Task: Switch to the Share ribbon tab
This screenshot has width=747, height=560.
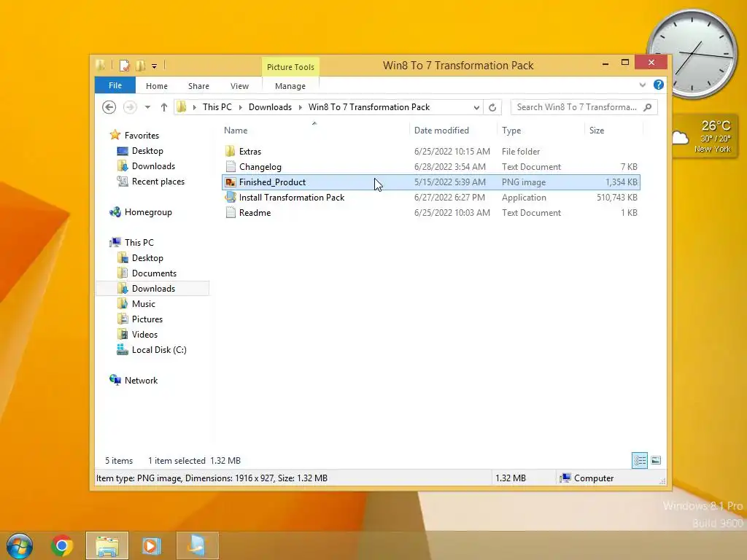Action: coord(198,86)
